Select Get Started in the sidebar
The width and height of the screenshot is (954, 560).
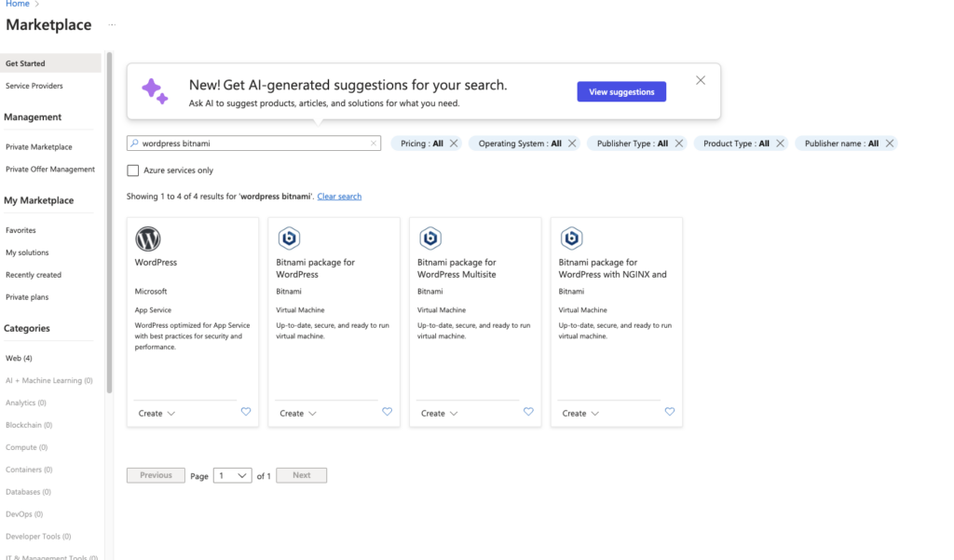(50, 63)
